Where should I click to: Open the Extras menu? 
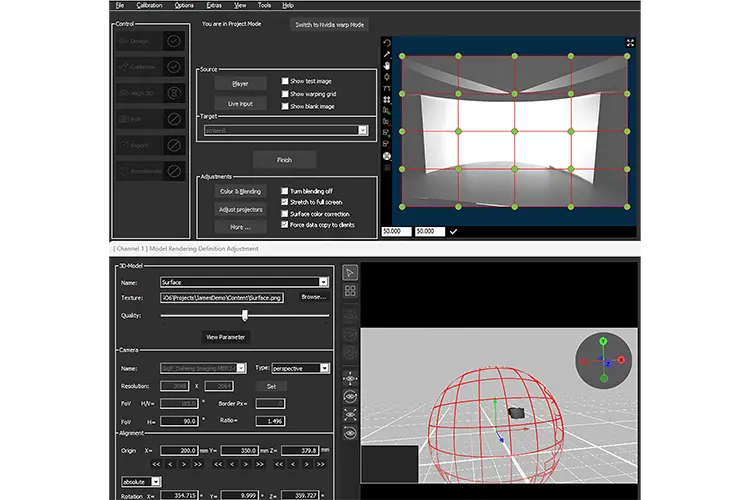[214, 5]
